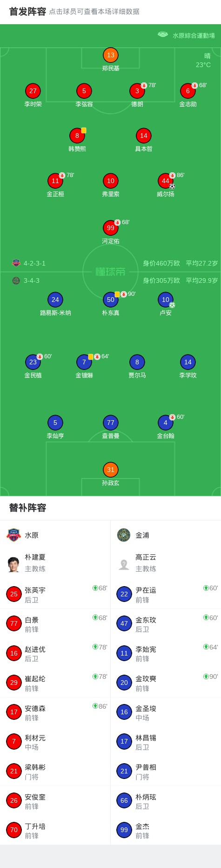
Task: Click the 水原 team crest in substitutes
Action: (x=14, y=535)
